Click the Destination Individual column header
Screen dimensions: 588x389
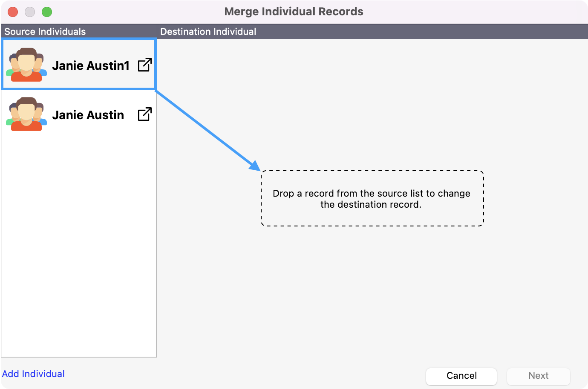coord(208,31)
